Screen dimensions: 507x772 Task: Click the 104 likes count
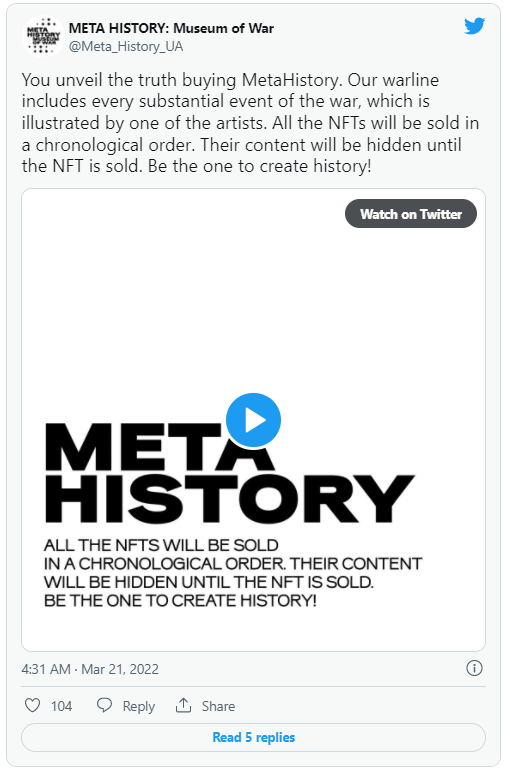coord(62,706)
